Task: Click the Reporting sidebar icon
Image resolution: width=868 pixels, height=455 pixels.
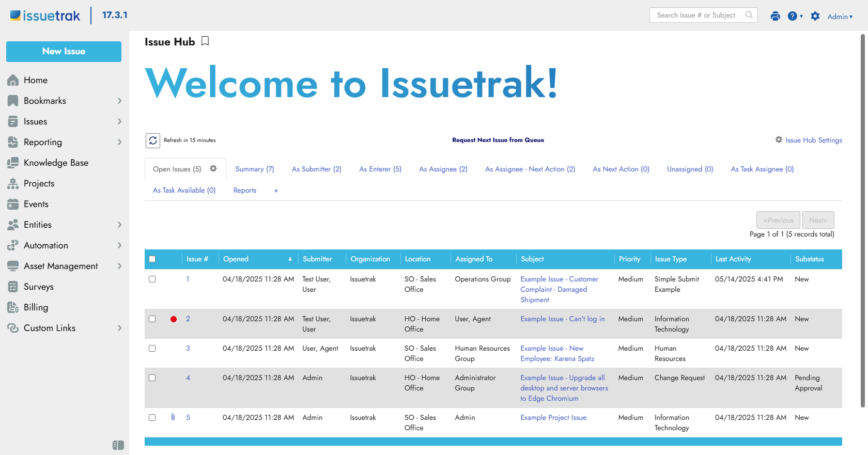Action: click(x=13, y=142)
